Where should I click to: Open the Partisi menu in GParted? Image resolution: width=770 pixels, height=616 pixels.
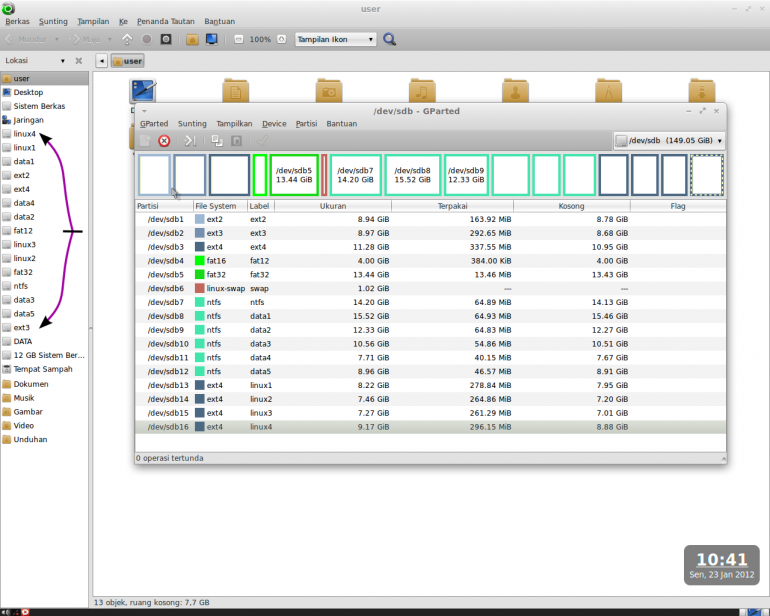[x=306, y=124]
